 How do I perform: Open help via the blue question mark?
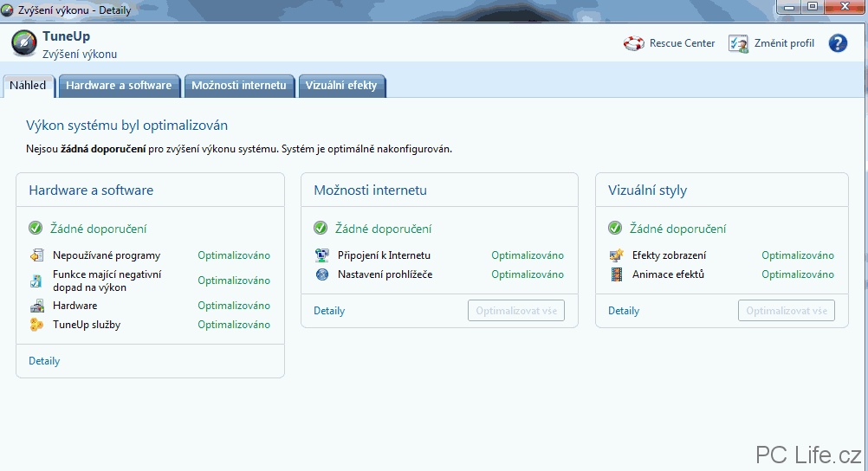point(838,43)
